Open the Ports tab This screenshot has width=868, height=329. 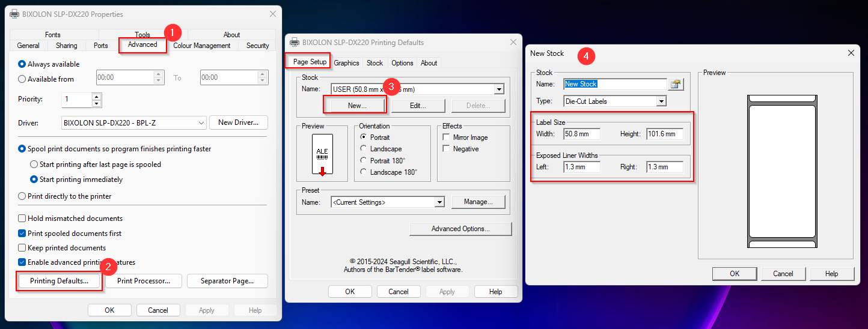click(101, 46)
